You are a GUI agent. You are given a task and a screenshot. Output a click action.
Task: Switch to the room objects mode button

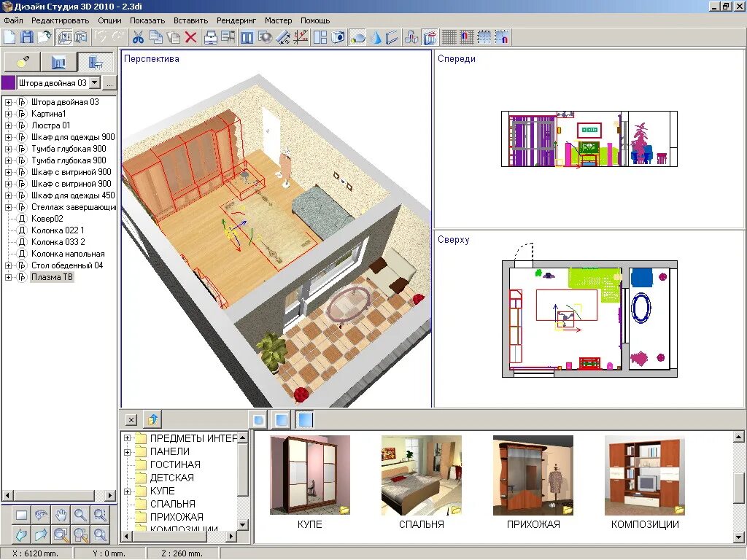point(59,61)
